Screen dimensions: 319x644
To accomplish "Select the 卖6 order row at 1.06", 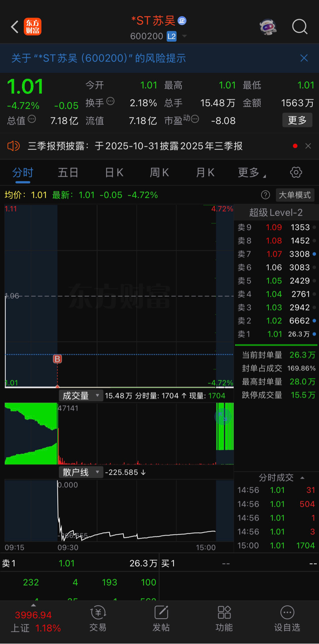I will click(x=276, y=267).
